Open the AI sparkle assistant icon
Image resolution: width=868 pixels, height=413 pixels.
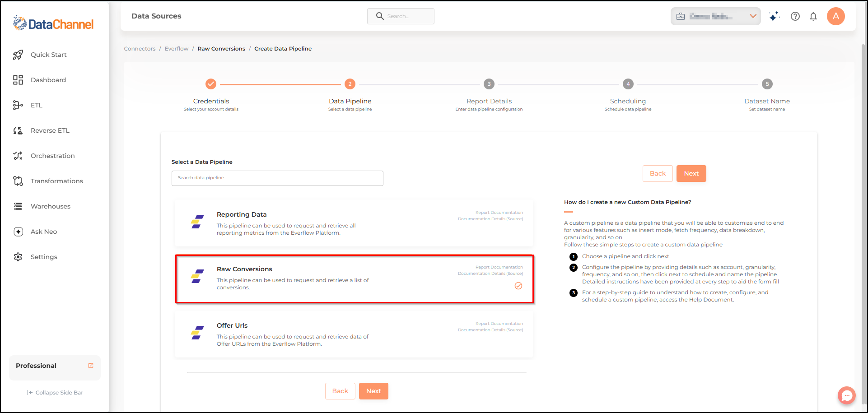(x=774, y=16)
